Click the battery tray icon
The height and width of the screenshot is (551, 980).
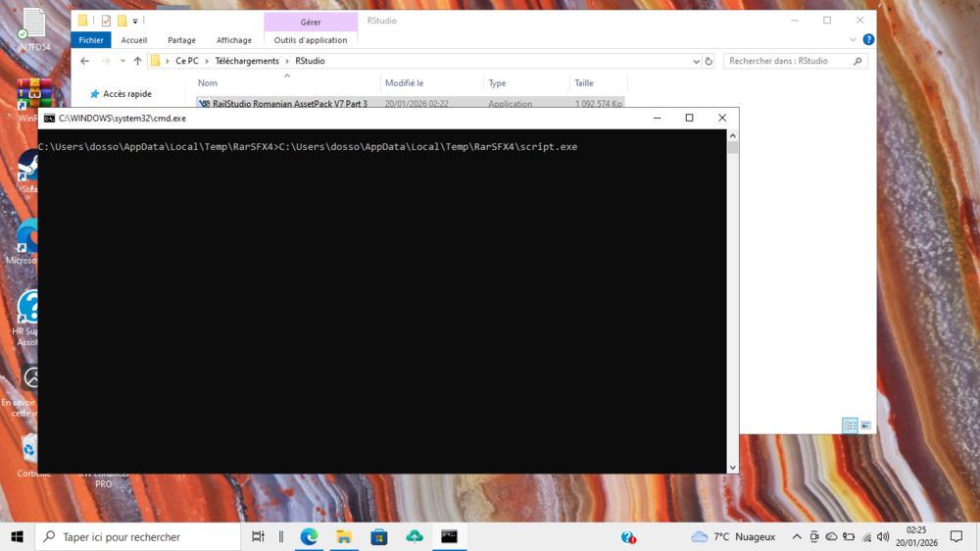click(848, 536)
